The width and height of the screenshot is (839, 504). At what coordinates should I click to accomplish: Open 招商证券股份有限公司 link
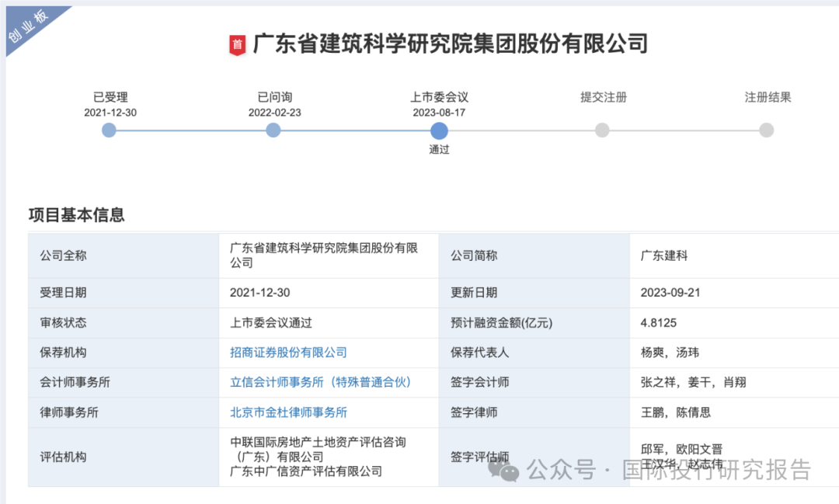(288, 353)
